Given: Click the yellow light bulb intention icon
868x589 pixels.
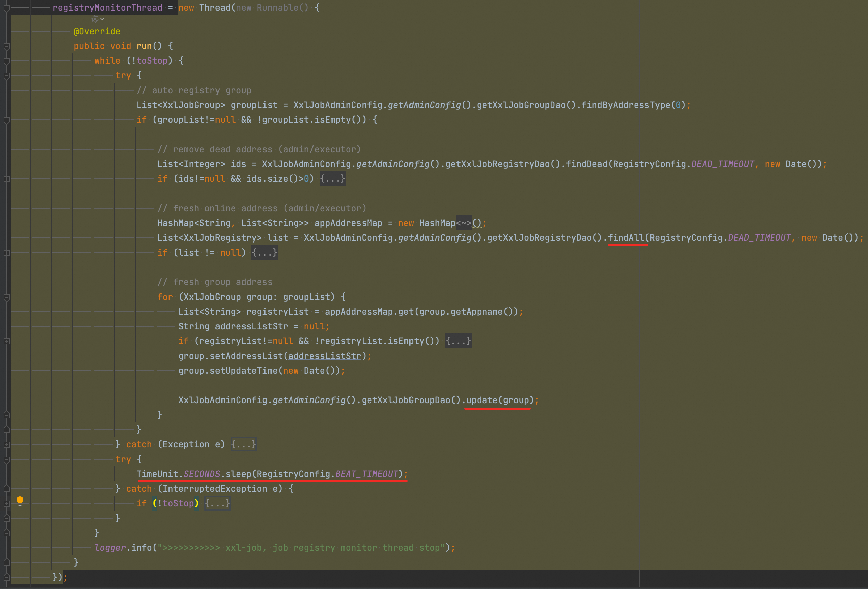Looking at the screenshot, I should tap(20, 500).
